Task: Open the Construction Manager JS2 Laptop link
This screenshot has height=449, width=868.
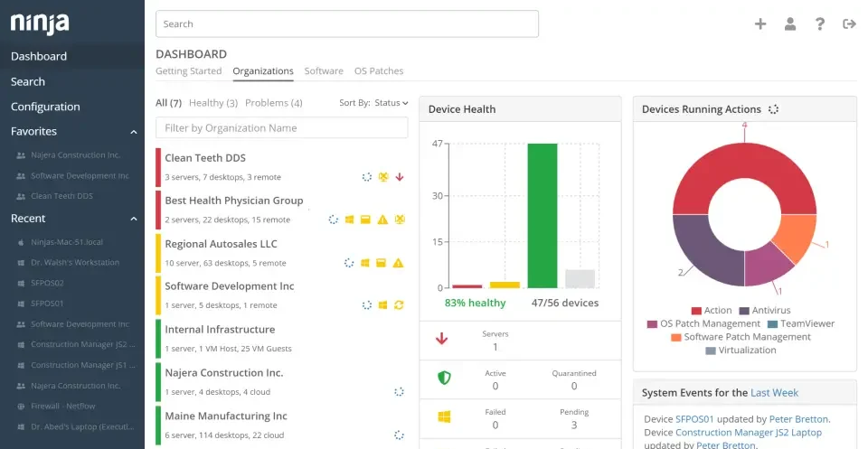Action: click(749, 433)
